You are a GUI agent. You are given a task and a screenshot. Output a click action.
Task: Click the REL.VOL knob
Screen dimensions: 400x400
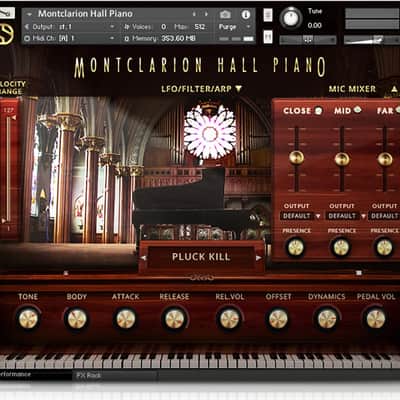tap(229, 319)
